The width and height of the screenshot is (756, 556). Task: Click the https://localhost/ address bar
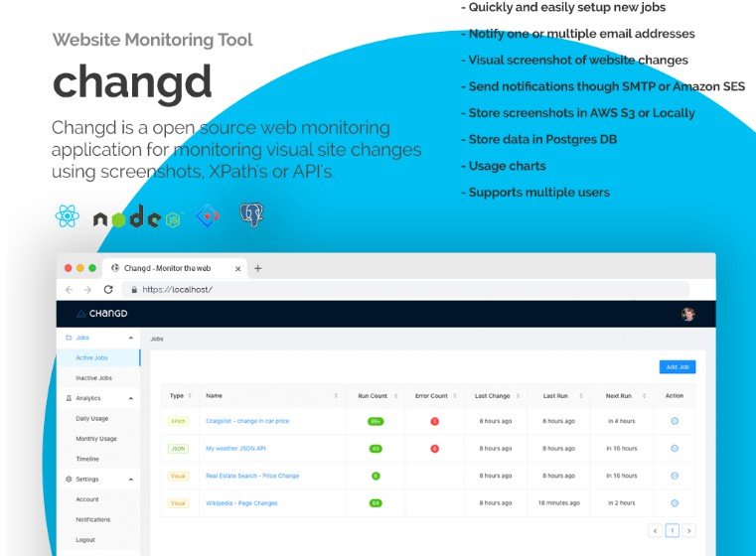point(405,290)
